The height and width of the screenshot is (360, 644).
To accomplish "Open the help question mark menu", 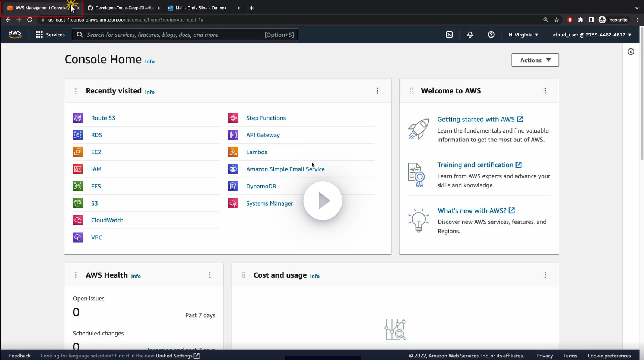I will (491, 35).
